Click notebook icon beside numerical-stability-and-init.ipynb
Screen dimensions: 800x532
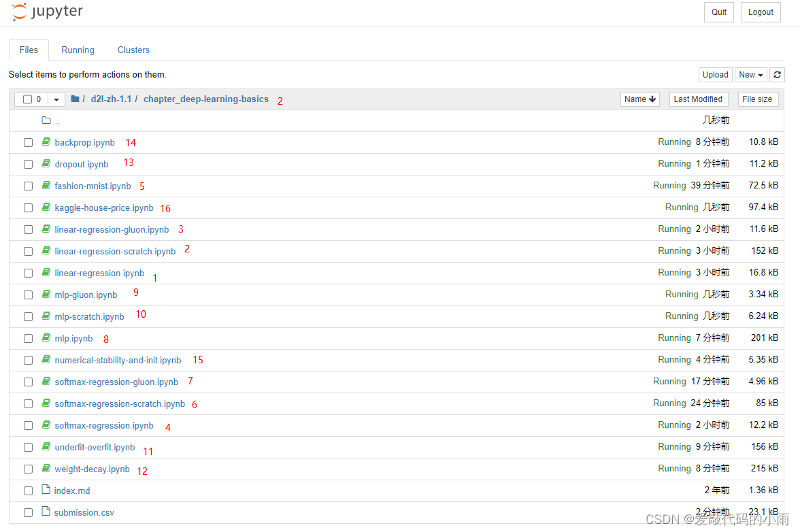(x=46, y=360)
